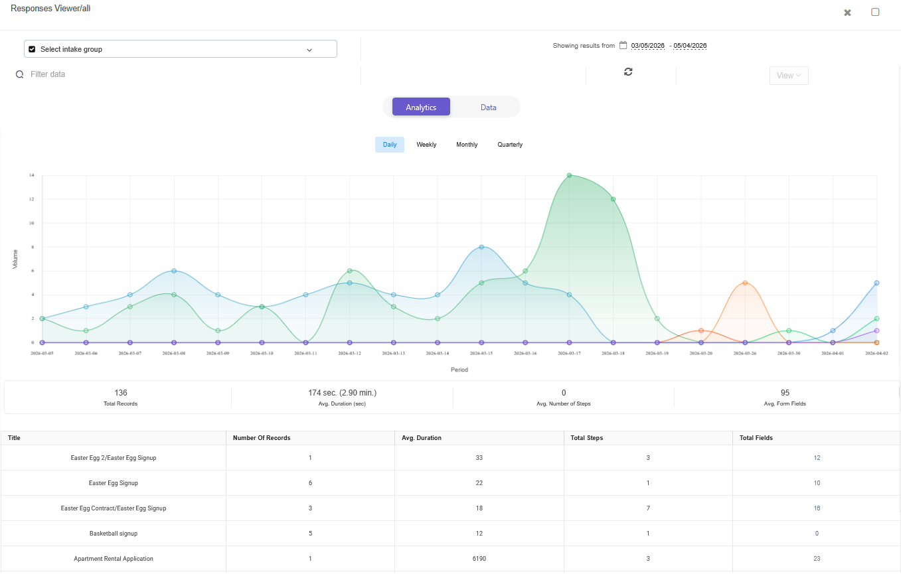Switch to the Data tab
901x588 pixels.
488,107
